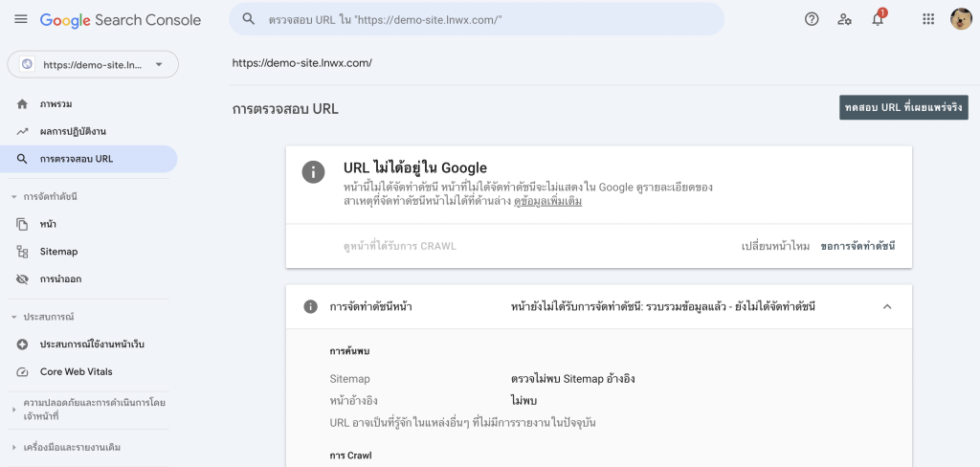Click the Sitemap row label under การค้นพบ
Screen dimensions: 980x467
coord(349,379)
